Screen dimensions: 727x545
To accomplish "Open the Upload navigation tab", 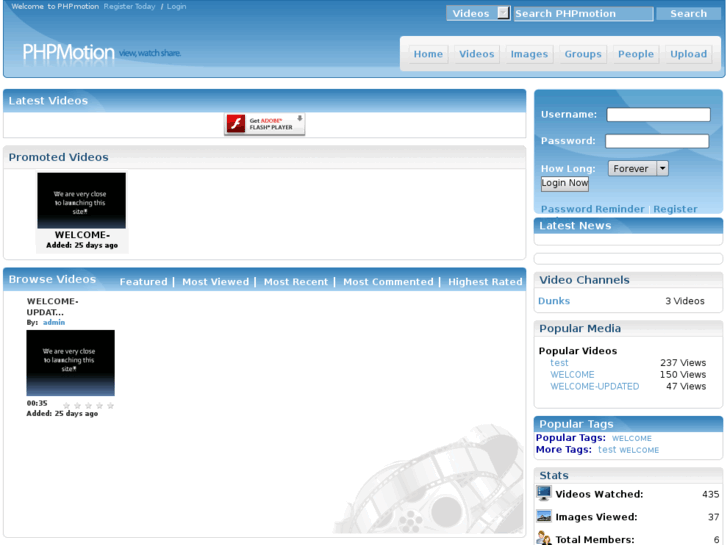I will pos(689,54).
